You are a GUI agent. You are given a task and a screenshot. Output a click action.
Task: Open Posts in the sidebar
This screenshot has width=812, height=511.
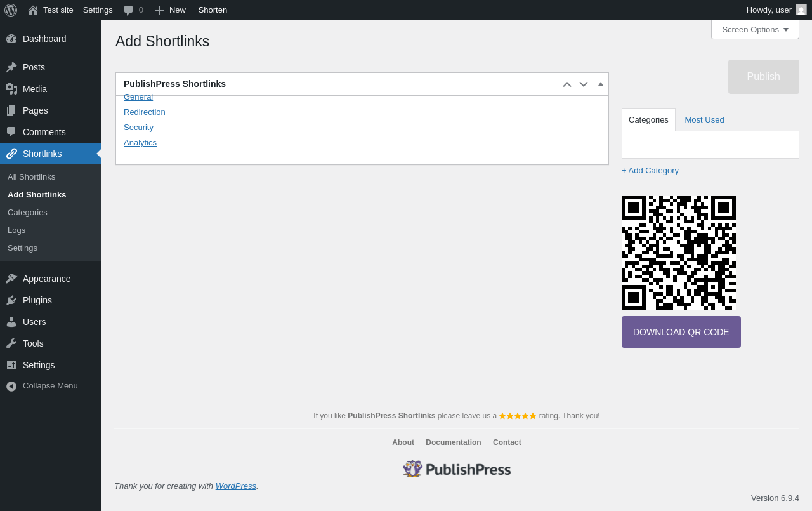pyautogui.click(x=51, y=67)
